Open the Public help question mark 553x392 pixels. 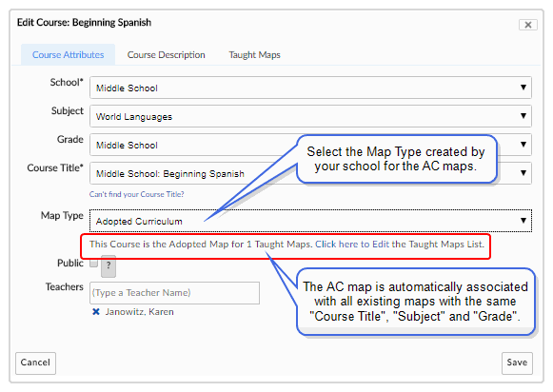pos(109,266)
